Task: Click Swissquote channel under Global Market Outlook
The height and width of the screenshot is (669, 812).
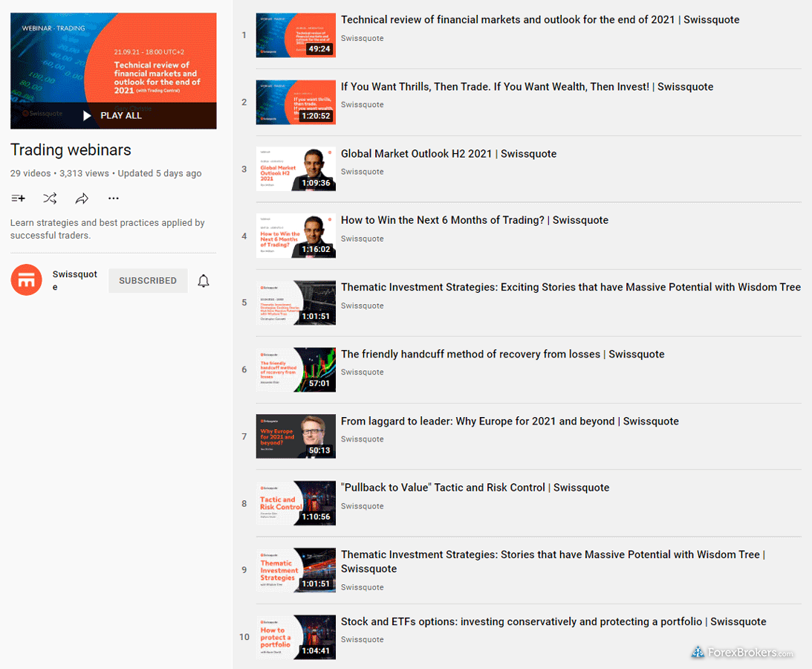Action: pyautogui.click(x=362, y=172)
